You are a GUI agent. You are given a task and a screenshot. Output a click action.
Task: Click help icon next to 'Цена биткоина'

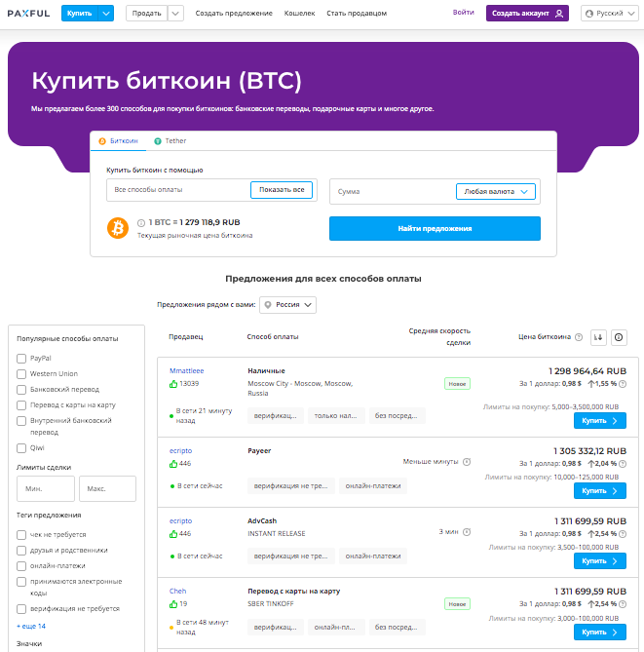coord(579,337)
